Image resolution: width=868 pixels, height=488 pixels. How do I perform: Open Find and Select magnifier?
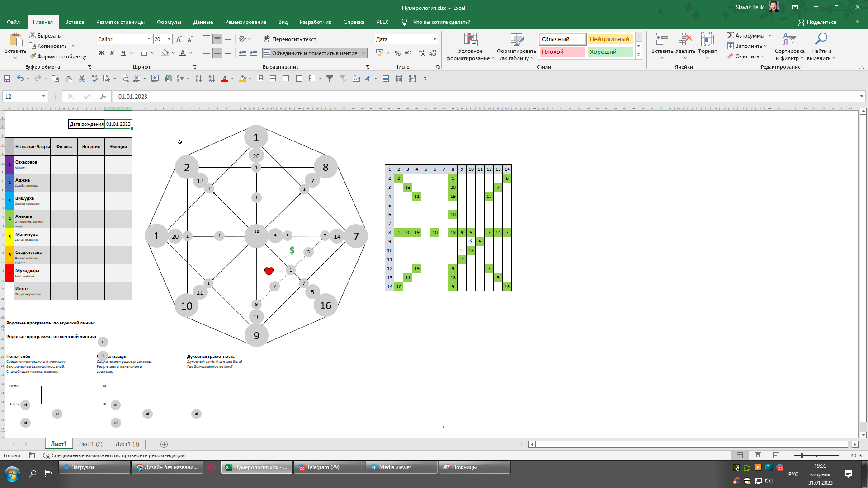click(821, 47)
